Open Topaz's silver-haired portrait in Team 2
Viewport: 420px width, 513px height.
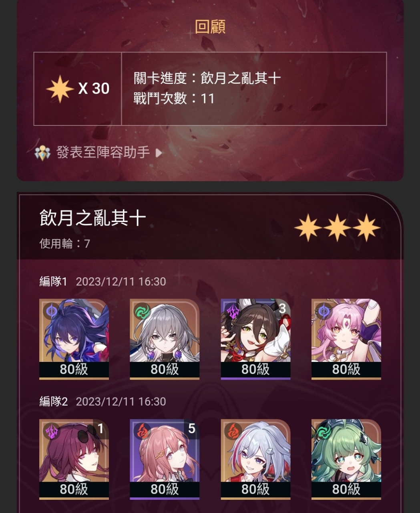255,459
